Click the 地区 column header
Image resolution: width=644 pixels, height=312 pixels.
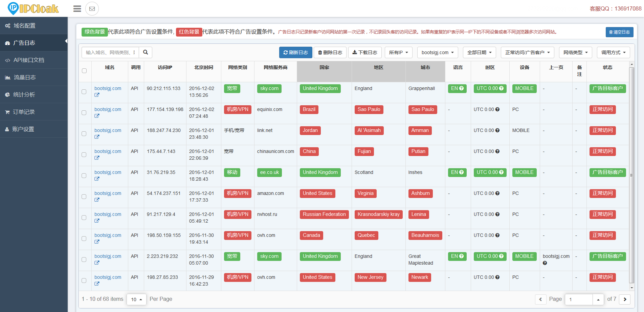coord(378,71)
